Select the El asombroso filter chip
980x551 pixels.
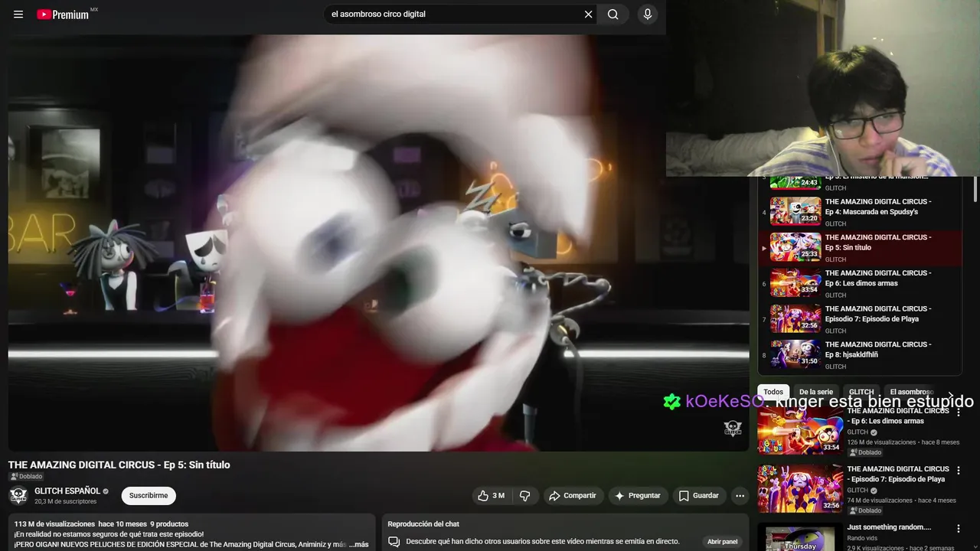pyautogui.click(x=911, y=392)
